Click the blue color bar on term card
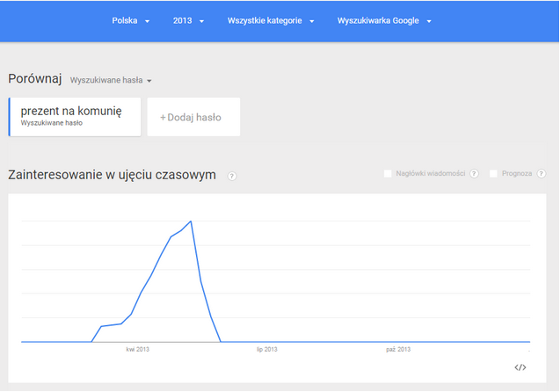 click(x=9, y=116)
